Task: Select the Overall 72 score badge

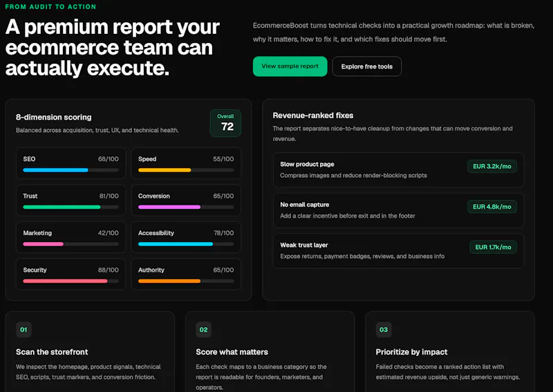Action: [226, 123]
